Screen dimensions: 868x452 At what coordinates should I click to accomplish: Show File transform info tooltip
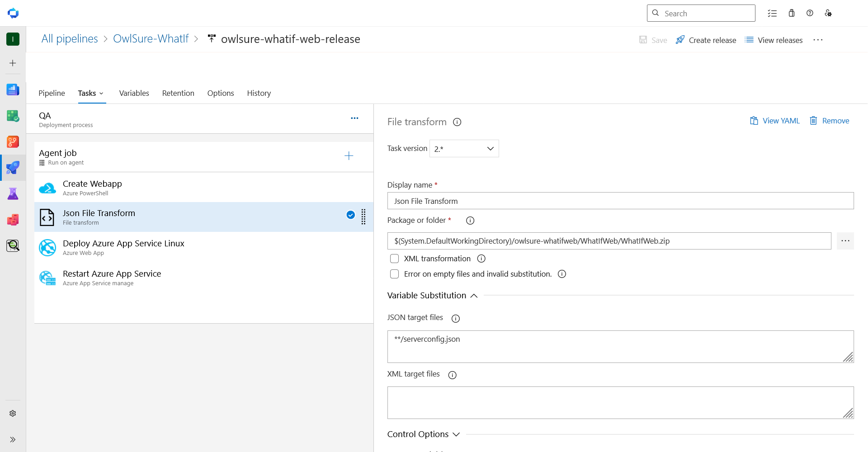(457, 122)
